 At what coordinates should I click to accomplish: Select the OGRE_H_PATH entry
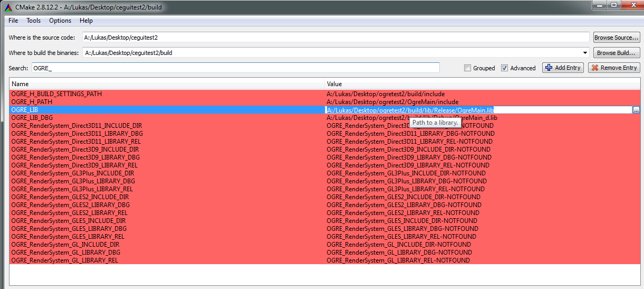tap(32, 102)
